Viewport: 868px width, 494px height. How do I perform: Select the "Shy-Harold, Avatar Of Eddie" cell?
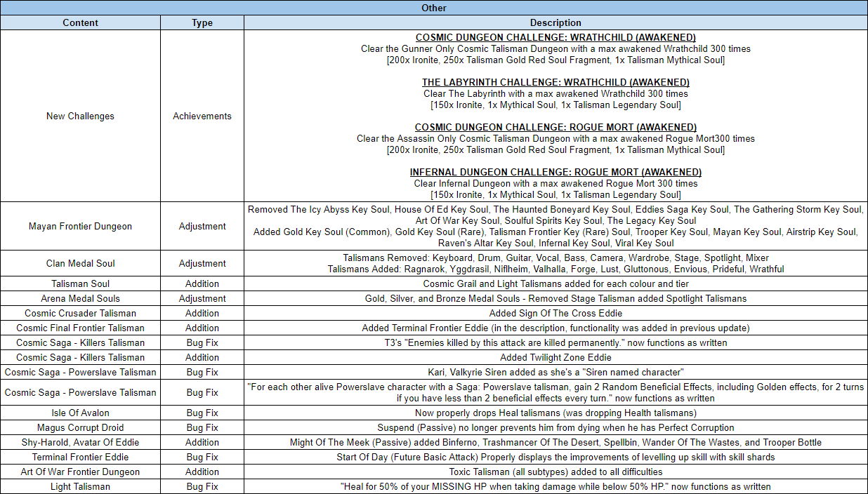point(80,442)
